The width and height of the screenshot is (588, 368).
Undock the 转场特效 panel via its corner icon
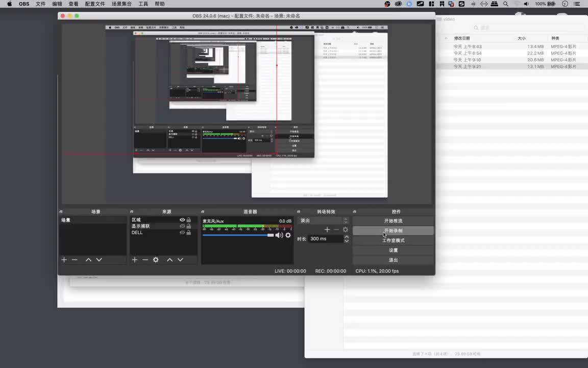299,212
